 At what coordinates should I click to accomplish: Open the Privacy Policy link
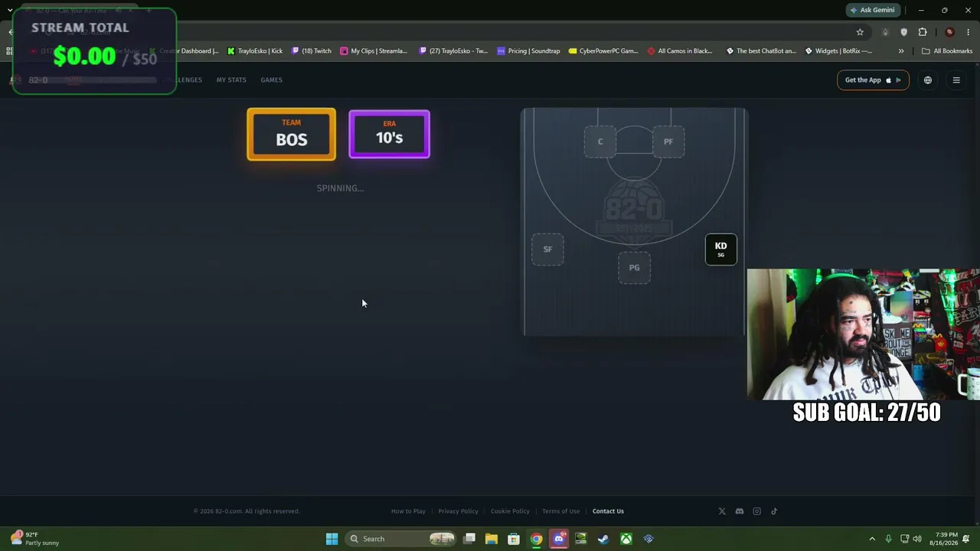pyautogui.click(x=458, y=511)
